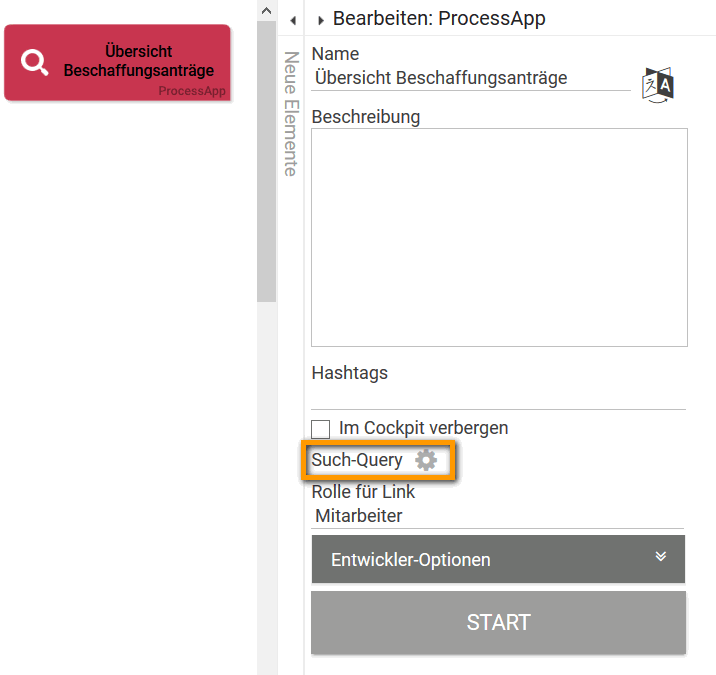This screenshot has width=716, height=675.
Task: Click the 'Im Cockpit verbergen' label text
Action: [423, 428]
